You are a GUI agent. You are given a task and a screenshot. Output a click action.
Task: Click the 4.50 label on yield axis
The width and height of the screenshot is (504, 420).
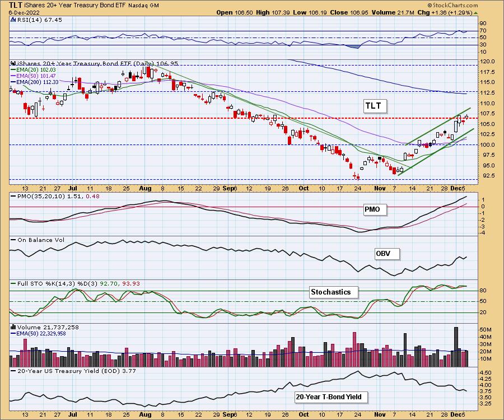click(x=486, y=373)
